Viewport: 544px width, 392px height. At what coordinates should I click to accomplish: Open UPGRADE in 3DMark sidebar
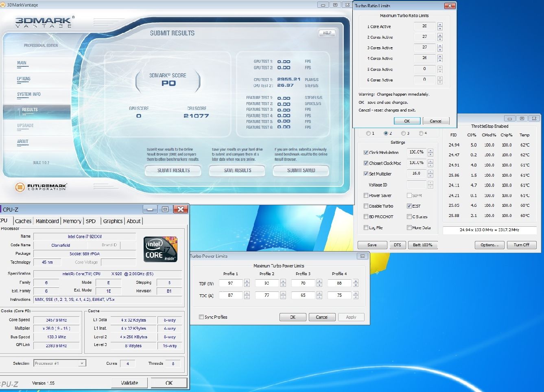[25, 126]
